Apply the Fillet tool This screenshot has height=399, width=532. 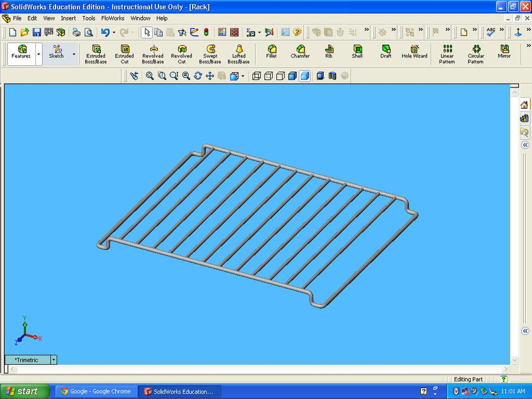271,51
